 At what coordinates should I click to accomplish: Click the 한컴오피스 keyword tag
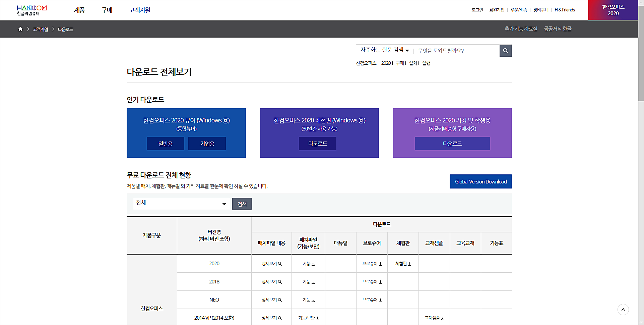click(x=366, y=63)
